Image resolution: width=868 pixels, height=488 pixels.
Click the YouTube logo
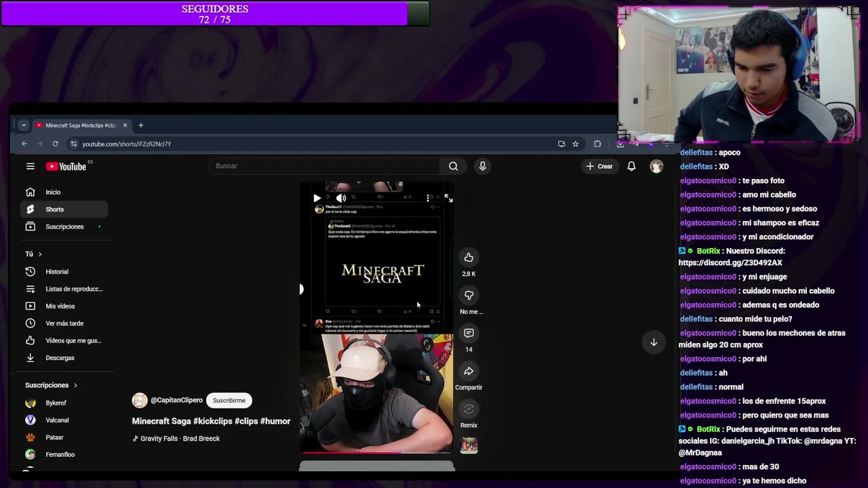coord(66,166)
